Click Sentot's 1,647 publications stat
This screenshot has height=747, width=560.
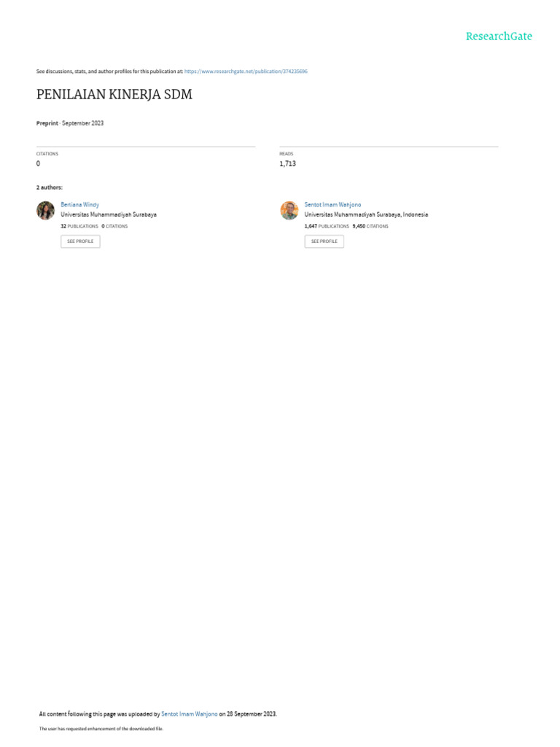click(327, 226)
